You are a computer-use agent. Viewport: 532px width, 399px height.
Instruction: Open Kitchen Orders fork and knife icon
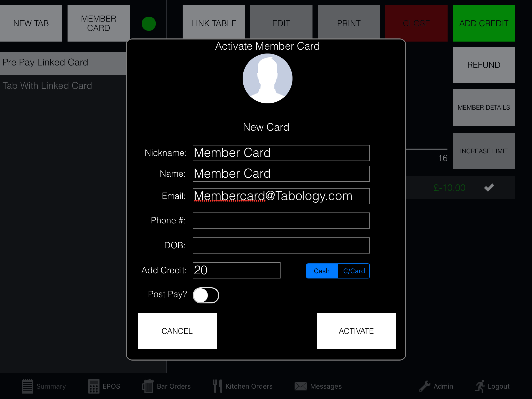(x=217, y=386)
